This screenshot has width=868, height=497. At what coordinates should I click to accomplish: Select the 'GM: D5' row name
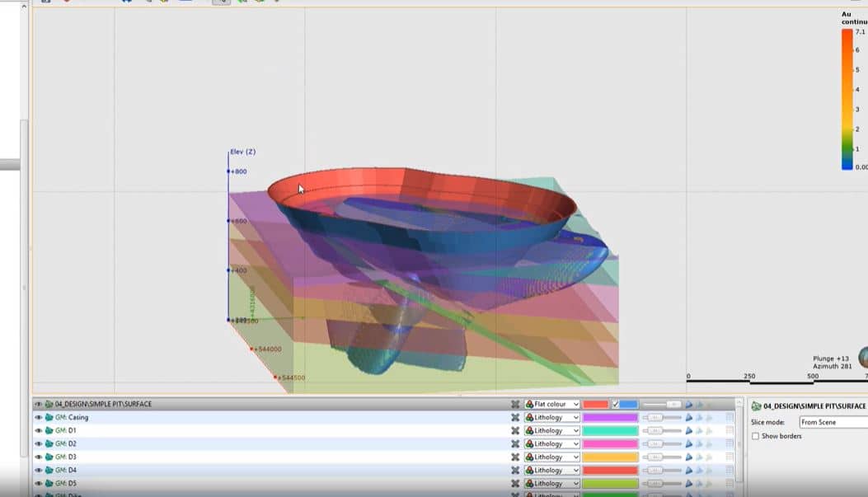[x=65, y=484]
